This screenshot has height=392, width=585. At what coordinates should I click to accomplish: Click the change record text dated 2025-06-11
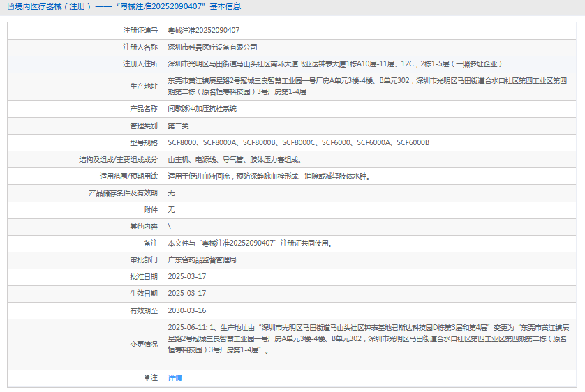(x=368, y=339)
